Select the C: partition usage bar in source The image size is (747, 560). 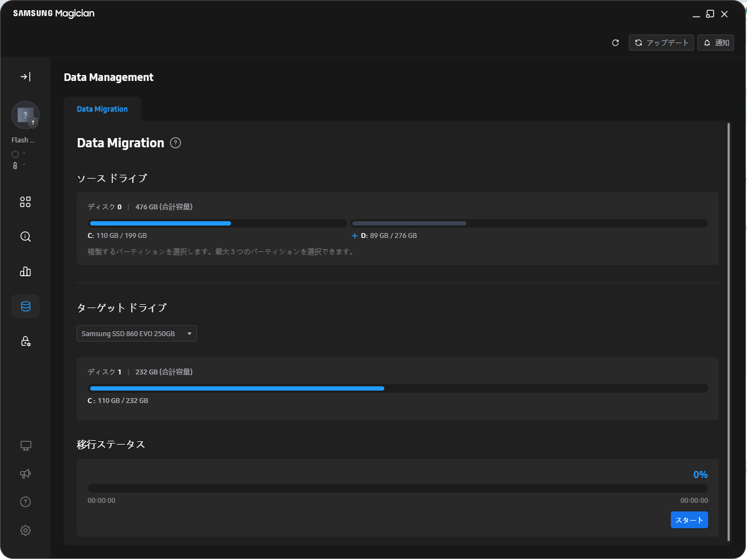coord(218,223)
